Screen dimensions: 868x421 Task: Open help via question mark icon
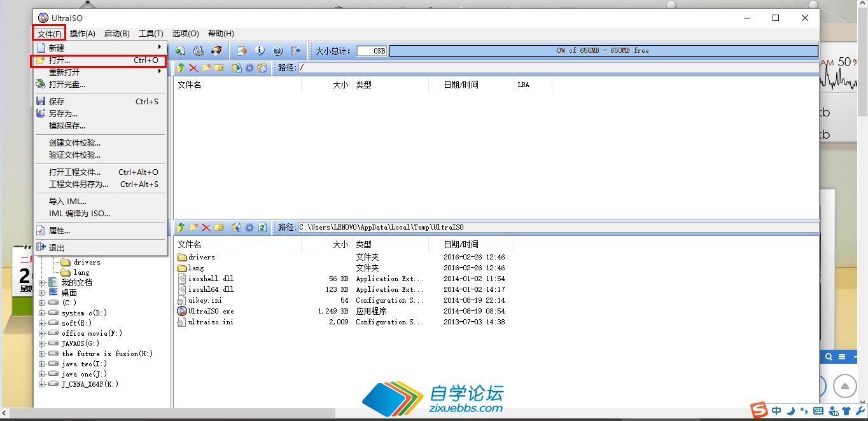(277, 51)
